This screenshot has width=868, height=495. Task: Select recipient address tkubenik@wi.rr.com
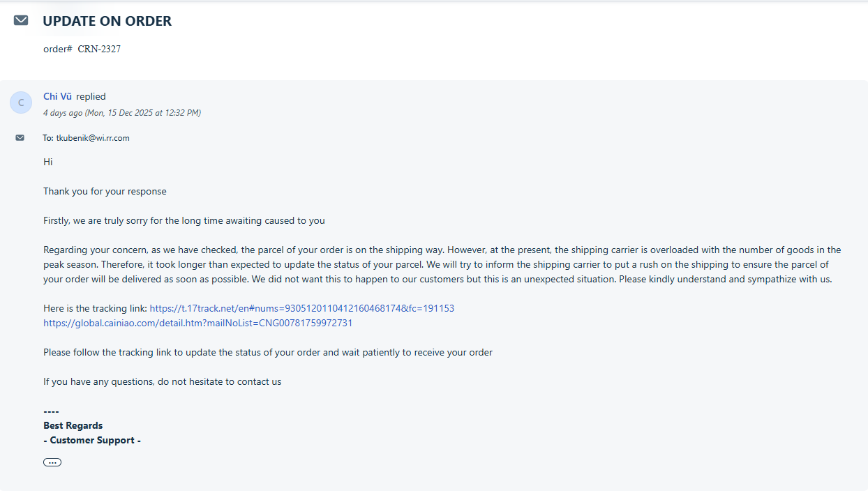click(x=93, y=138)
